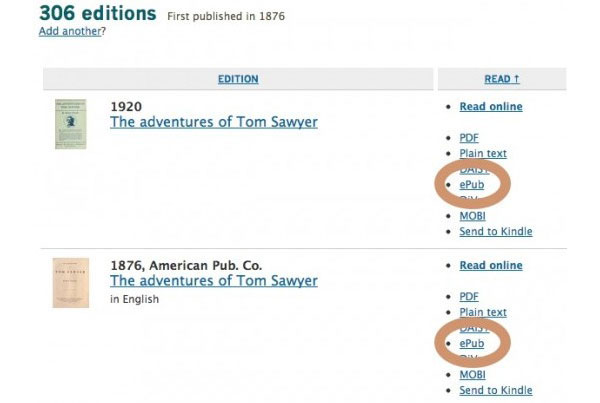
Task: Download ePub of the 1876 edition
Action: click(472, 344)
